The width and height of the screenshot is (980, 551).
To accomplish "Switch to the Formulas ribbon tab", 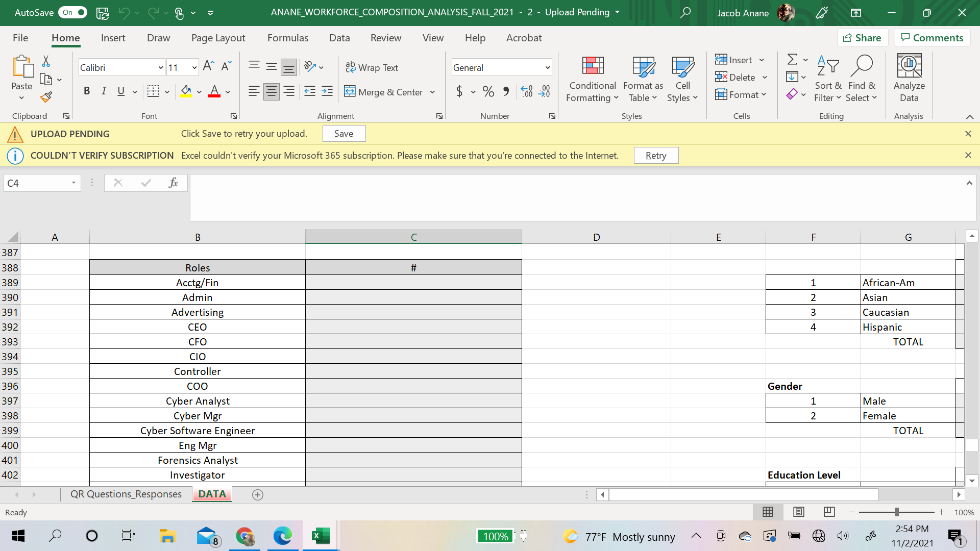I will coord(288,38).
